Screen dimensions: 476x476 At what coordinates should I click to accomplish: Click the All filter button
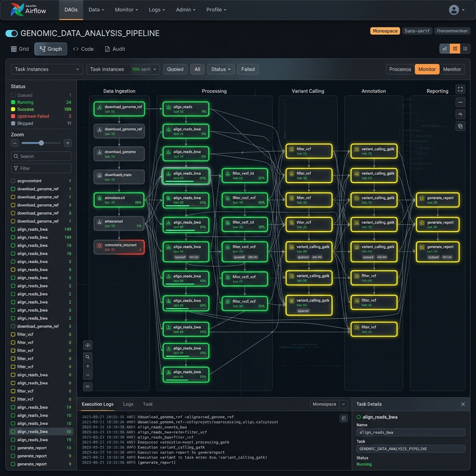pos(197,69)
